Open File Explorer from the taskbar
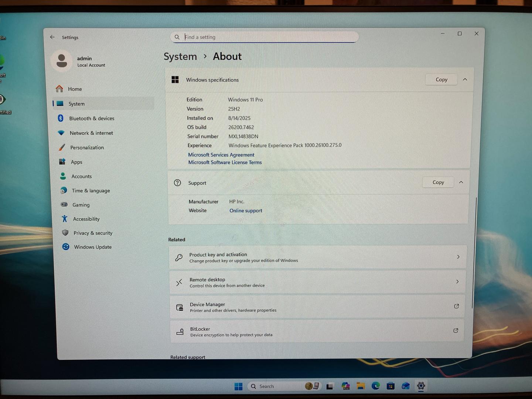Image resolution: width=532 pixels, height=399 pixels. pos(361,386)
